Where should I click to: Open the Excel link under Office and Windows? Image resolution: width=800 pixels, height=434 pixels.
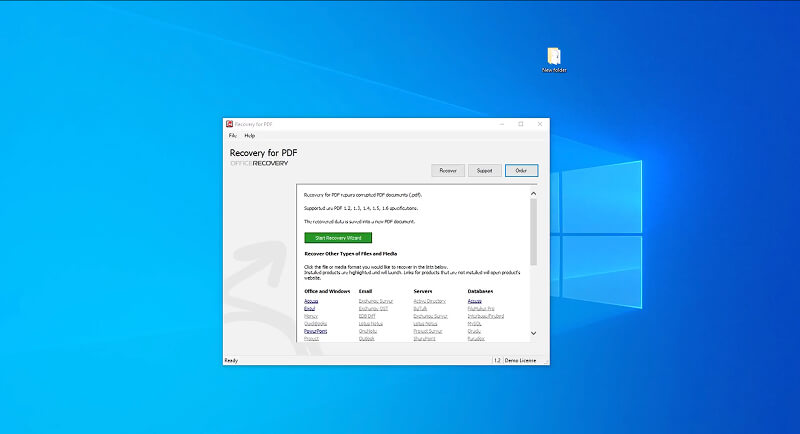click(309, 308)
